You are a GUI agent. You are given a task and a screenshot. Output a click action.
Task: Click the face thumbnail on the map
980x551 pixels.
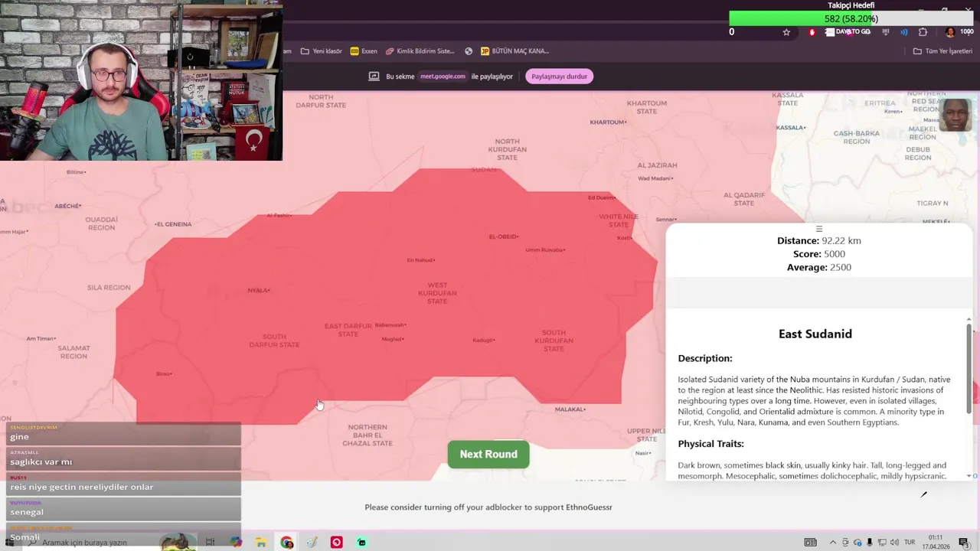tap(955, 115)
